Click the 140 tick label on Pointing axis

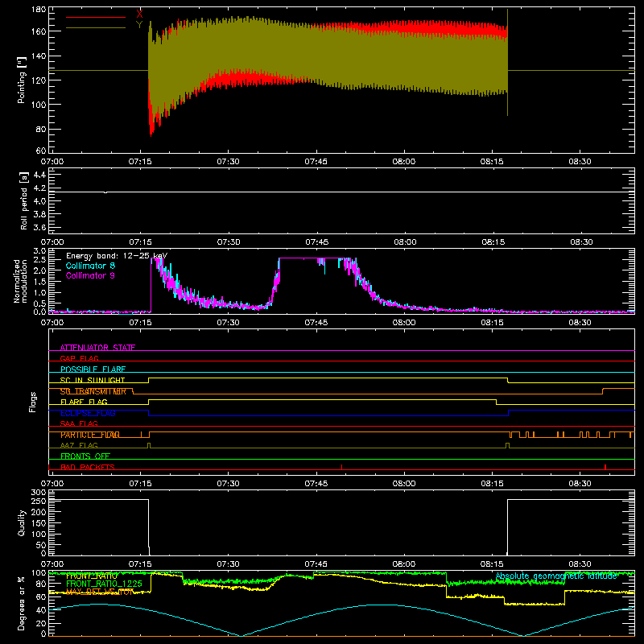(39, 56)
